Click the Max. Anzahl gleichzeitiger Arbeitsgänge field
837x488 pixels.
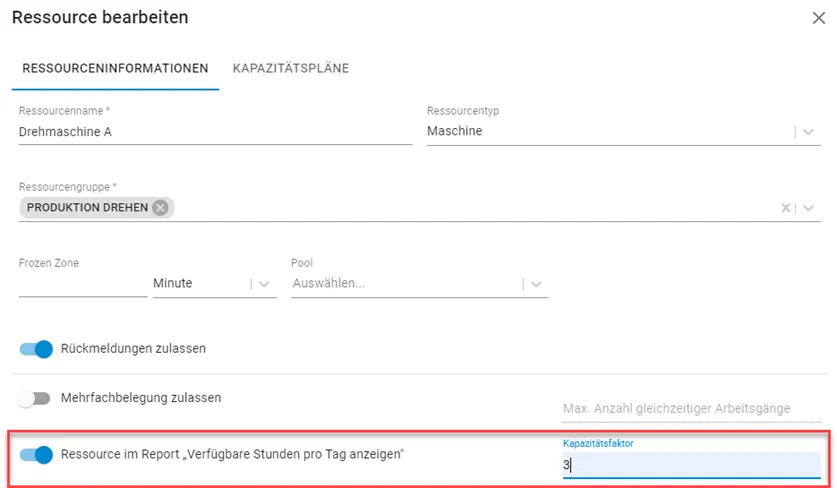(x=691, y=409)
